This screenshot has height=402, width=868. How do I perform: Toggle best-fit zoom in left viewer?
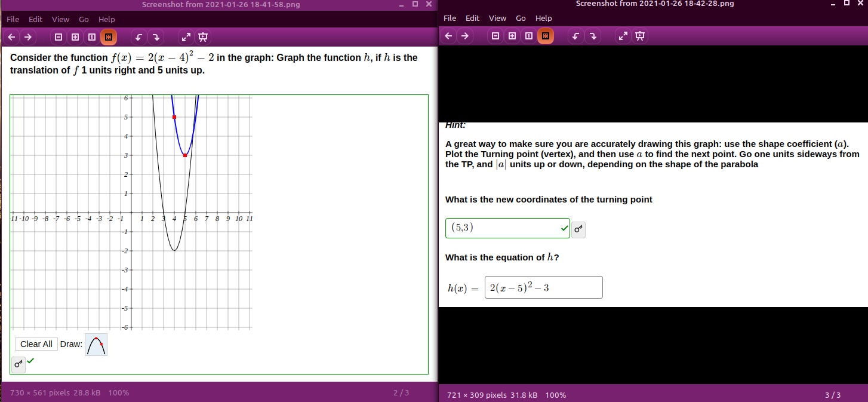coord(108,37)
